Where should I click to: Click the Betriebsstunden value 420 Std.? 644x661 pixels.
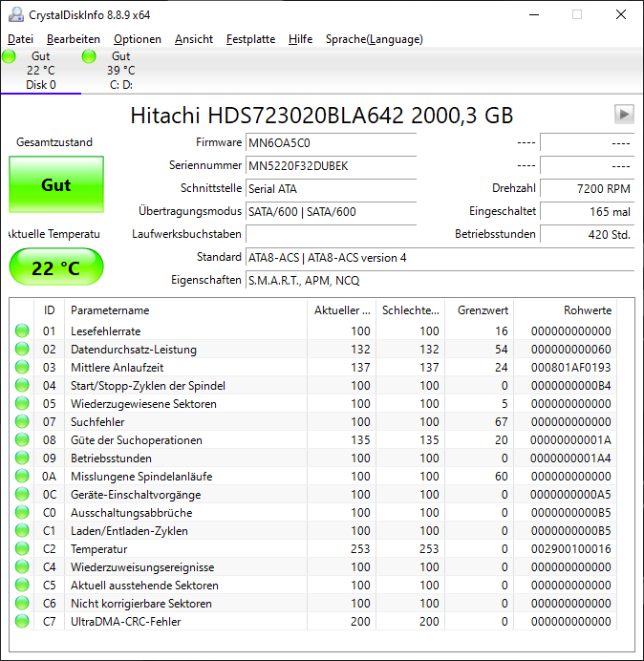pyautogui.click(x=587, y=234)
